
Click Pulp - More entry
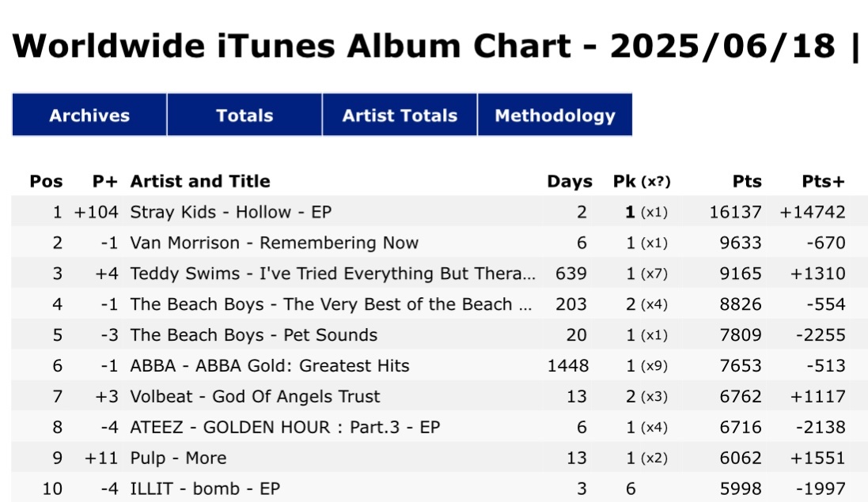[178, 459]
